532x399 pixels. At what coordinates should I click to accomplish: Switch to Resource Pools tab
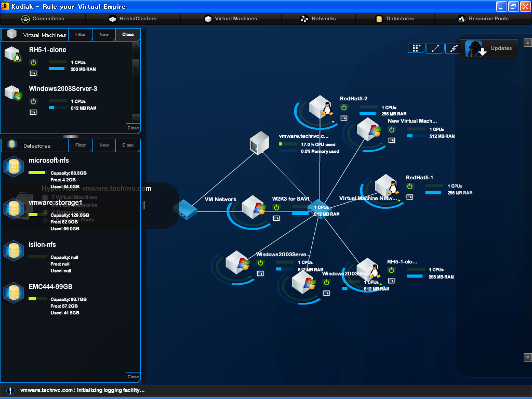(x=483, y=19)
